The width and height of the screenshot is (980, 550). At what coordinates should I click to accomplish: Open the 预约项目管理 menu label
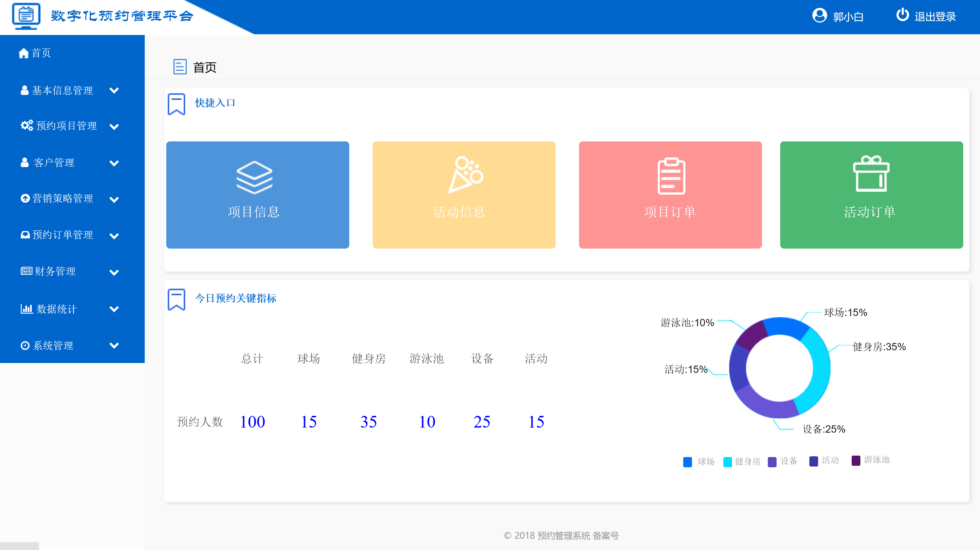click(67, 125)
